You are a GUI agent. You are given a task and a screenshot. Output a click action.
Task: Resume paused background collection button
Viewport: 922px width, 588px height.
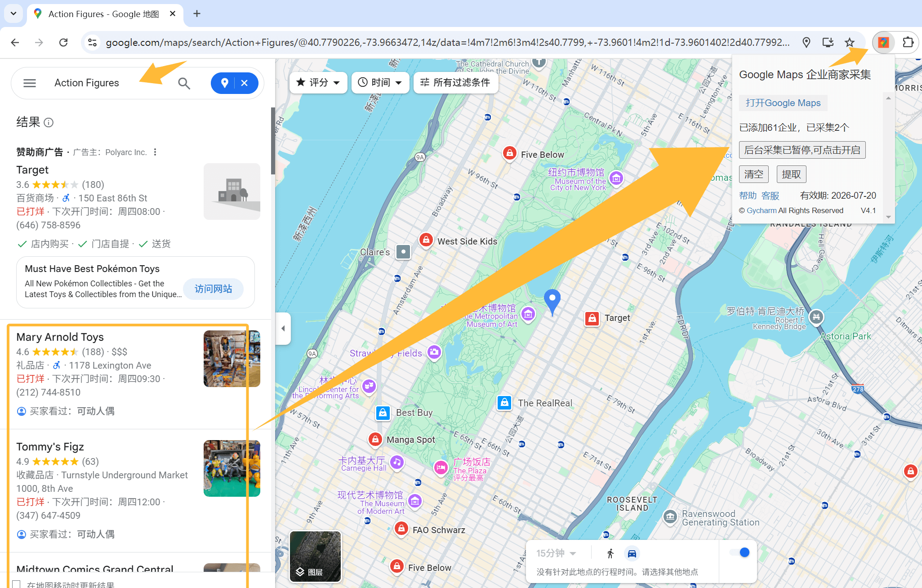pos(802,150)
